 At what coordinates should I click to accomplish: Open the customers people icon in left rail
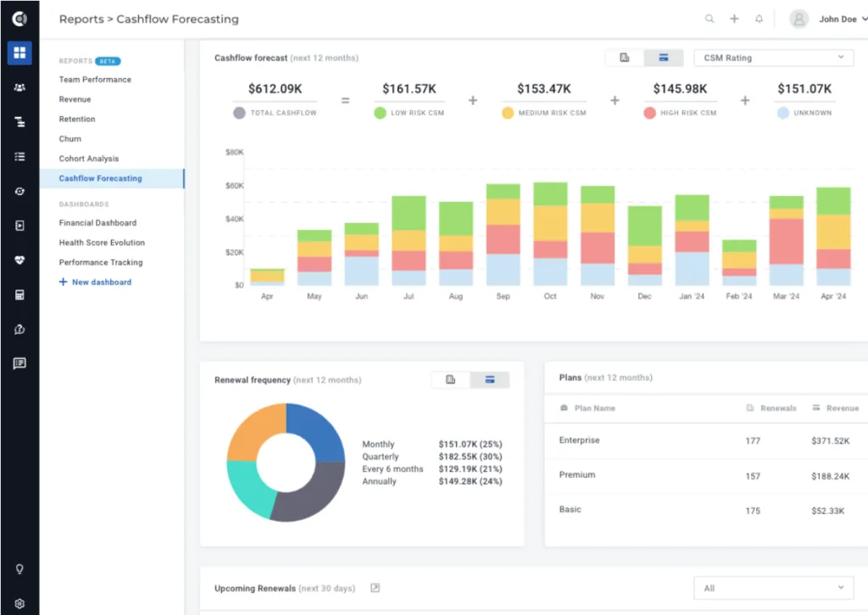pos(19,87)
